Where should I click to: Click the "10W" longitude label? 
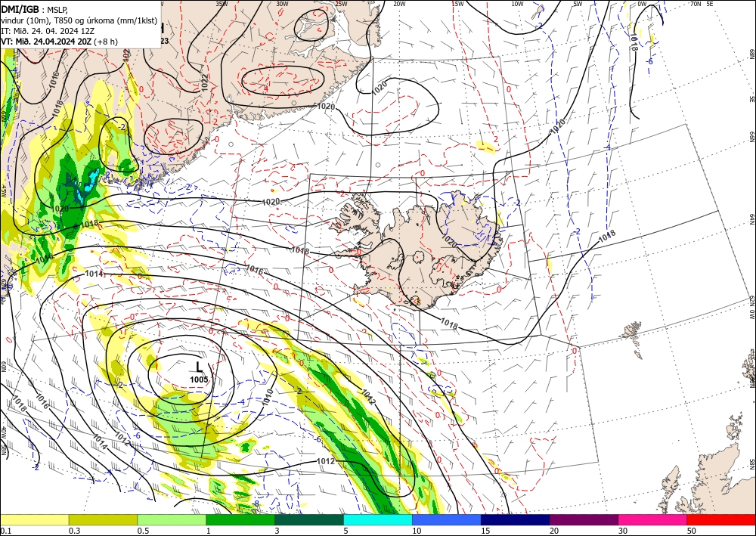pyautogui.click(x=517, y=4)
